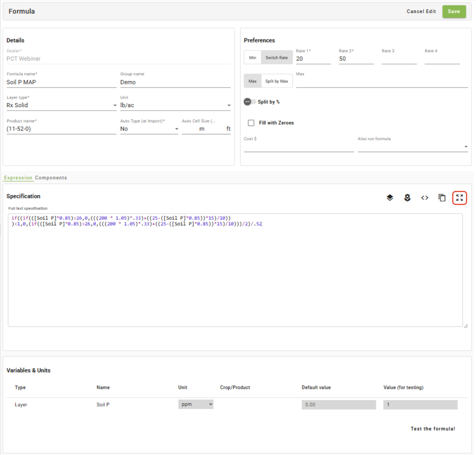Viewport: 476px width, 455px height.
Task: Click Cancel Edit
Action: tap(421, 11)
